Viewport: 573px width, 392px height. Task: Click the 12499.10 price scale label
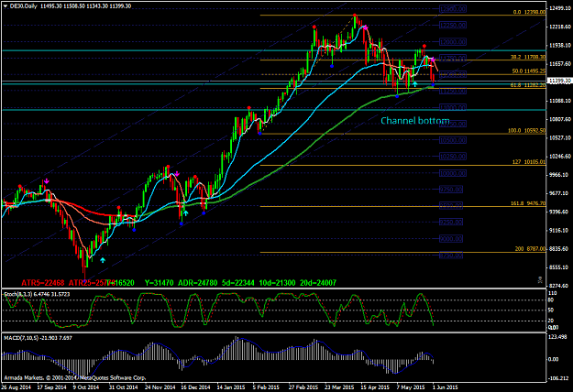(560, 8)
